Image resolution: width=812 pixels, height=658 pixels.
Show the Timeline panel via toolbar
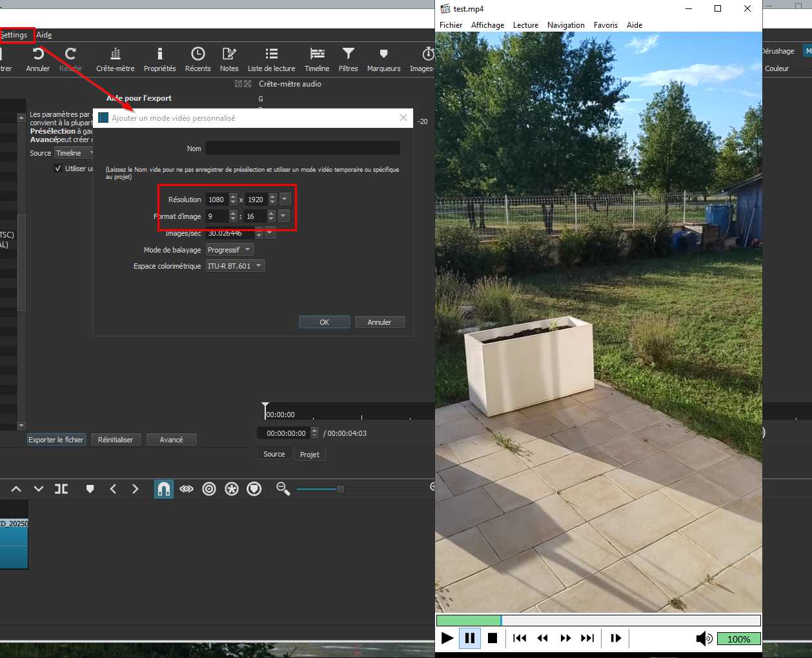click(x=317, y=59)
